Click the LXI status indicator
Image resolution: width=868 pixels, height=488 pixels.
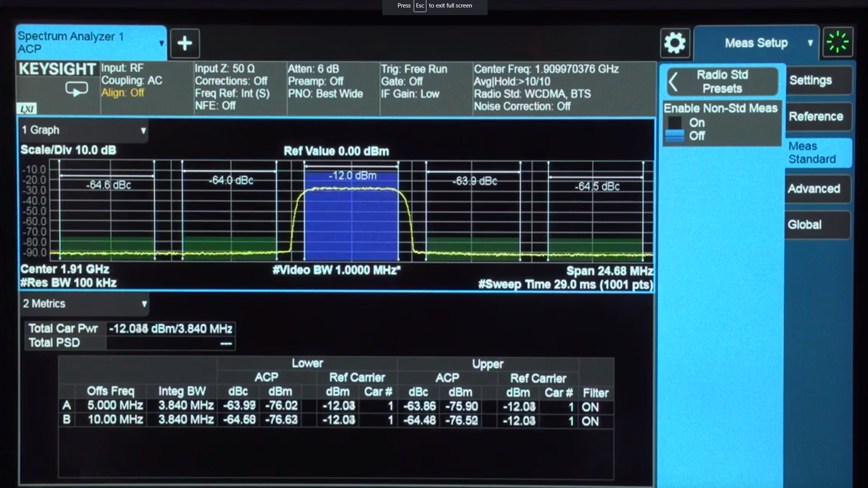point(26,109)
